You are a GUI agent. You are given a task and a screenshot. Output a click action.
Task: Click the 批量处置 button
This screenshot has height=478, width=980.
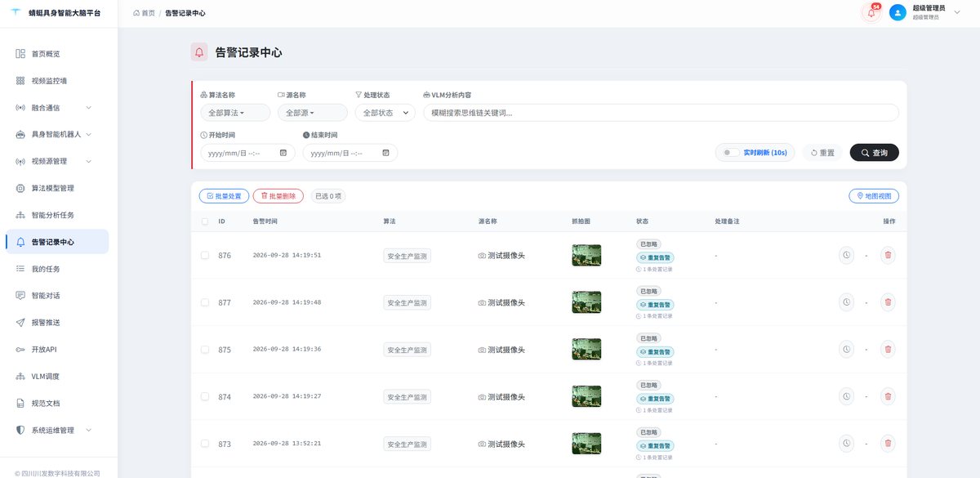tap(225, 196)
